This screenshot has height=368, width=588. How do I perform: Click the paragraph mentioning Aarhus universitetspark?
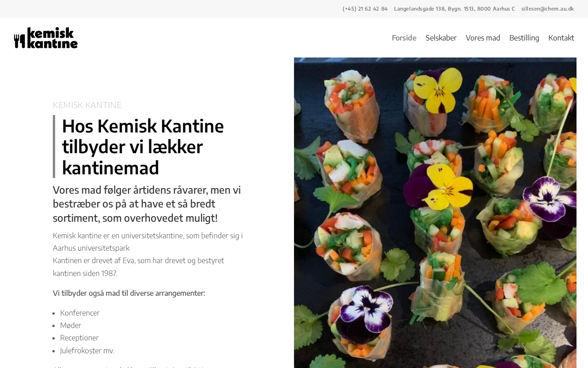[x=148, y=242]
